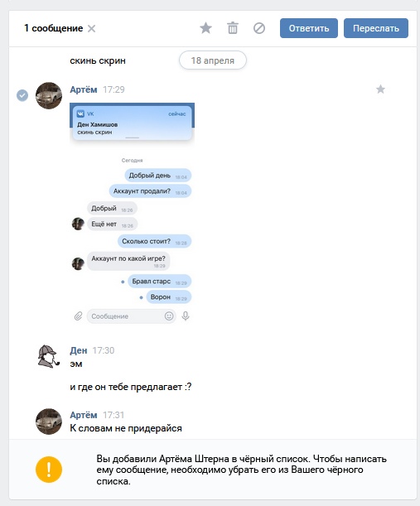Mark selected message as important with star icon

point(206,28)
